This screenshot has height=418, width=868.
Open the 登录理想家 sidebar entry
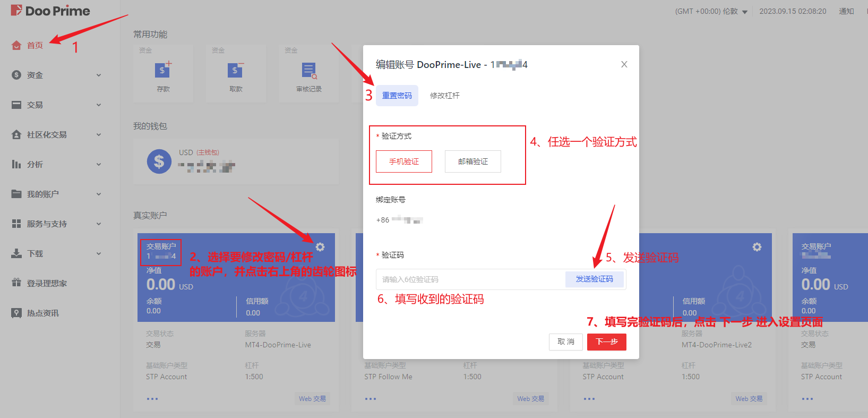[47, 283]
